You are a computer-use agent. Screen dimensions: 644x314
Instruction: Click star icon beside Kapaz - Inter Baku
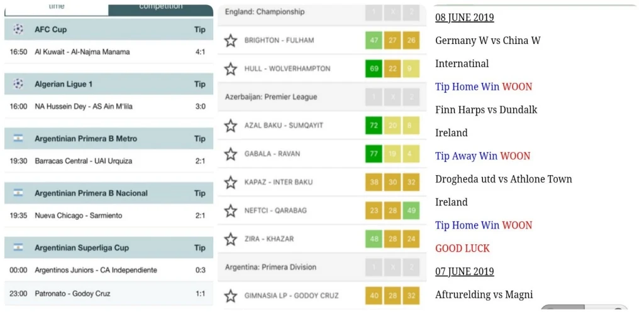pyautogui.click(x=231, y=182)
